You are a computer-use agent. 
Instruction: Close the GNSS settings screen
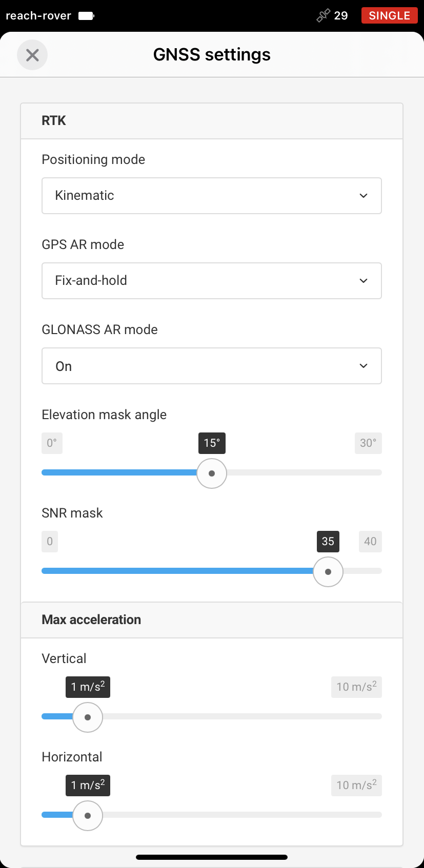click(x=32, y=55)
